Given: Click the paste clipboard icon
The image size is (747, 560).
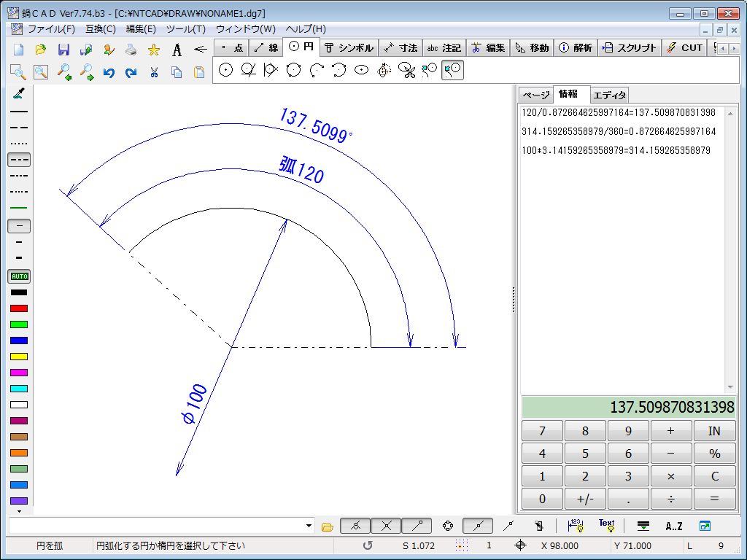Looking at the screenshot, I should [199, 72].
